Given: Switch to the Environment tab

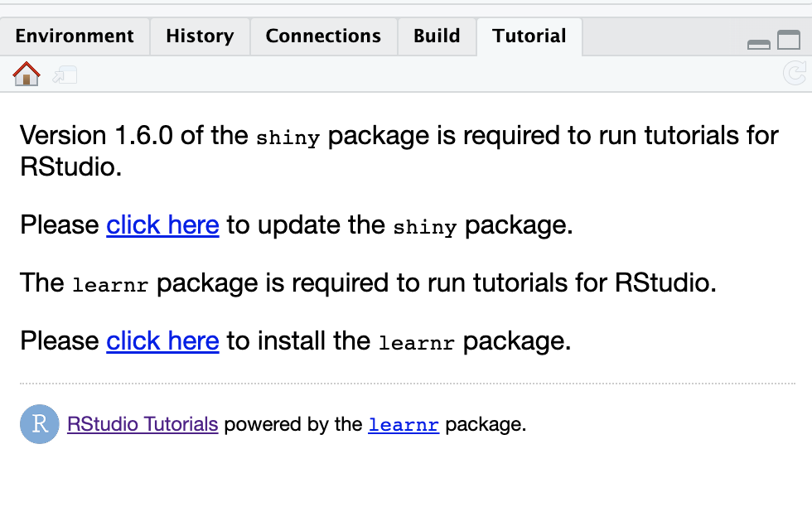Looking at the screenshot, I should (75, 36).
